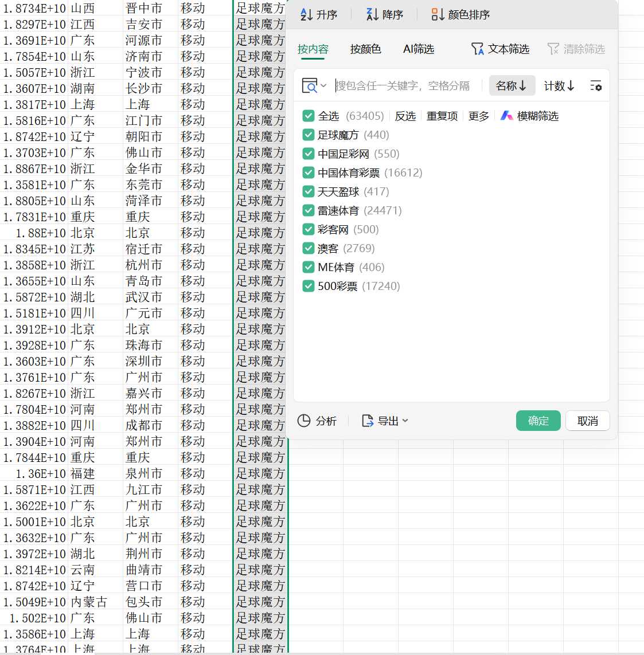Select cell 宿迁市

point(150,249)
